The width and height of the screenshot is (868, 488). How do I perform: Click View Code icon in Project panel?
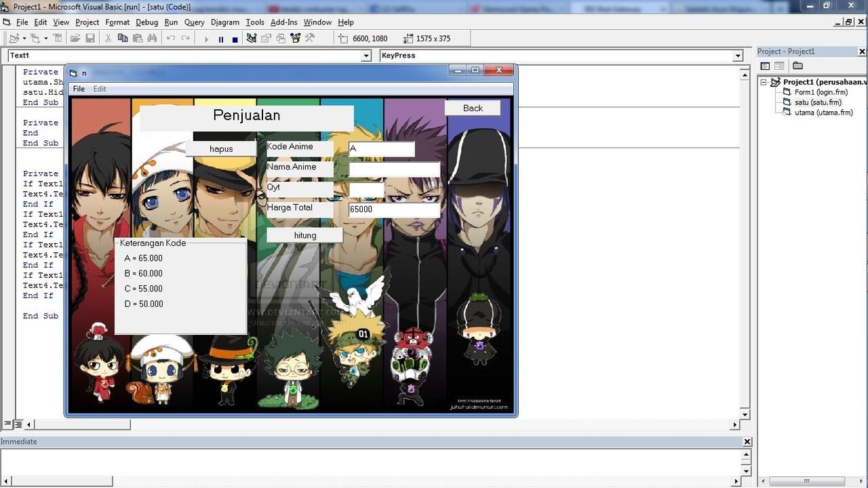point(765,66)
